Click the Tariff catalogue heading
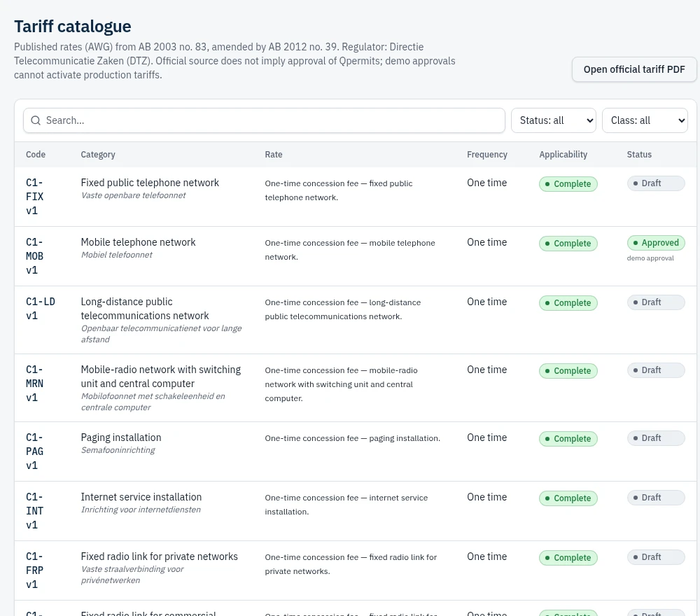This screenshot has width=700, height=616. pos(72,27)
